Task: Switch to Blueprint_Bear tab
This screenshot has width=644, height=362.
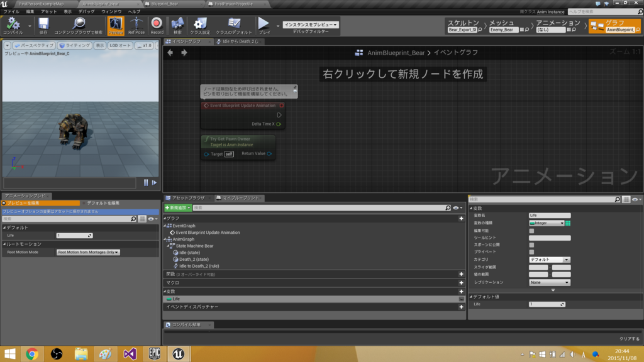Action: [x=164, y=4]
